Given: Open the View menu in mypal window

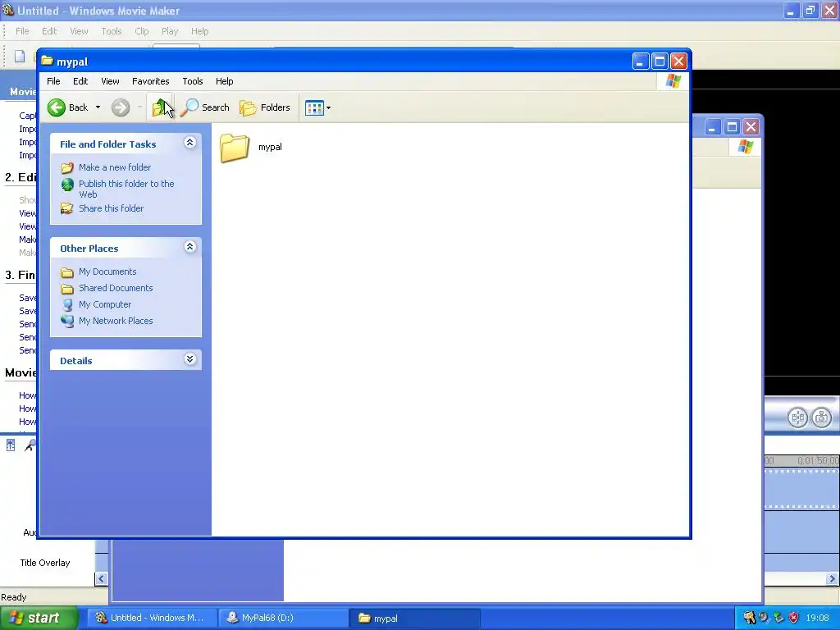Looking at the screenshot, I should click(110, 81).
